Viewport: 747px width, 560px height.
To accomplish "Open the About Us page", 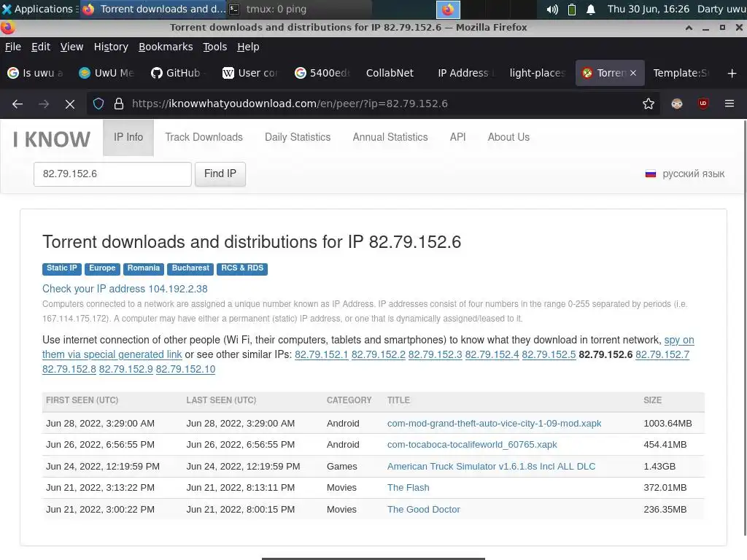I will pos(508,137).
